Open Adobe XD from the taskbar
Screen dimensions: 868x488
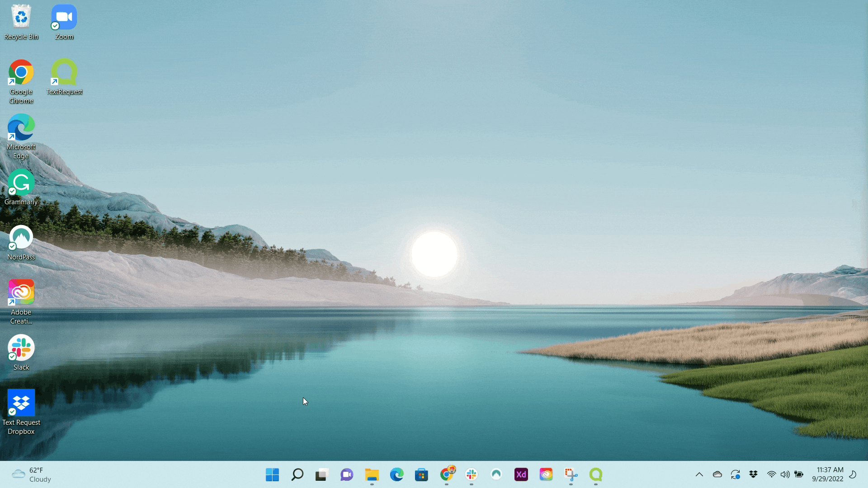tap(521, 474)
